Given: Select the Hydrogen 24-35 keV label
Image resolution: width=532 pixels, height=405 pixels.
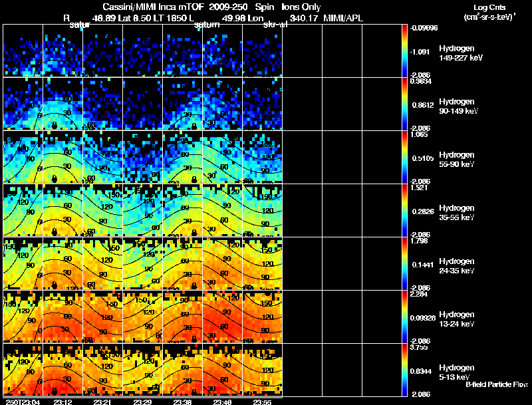Looking at the screenshot, I should pos(457,266).
